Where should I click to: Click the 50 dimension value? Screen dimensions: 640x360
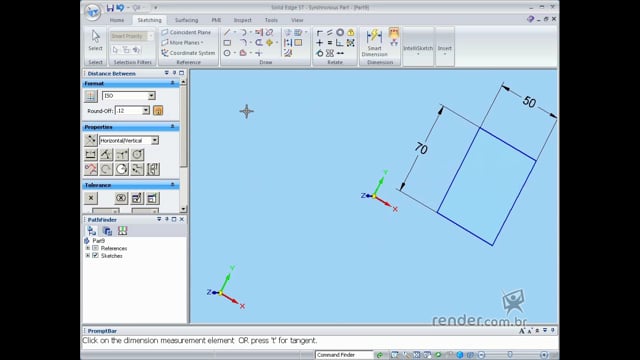(x=529, y=102)
